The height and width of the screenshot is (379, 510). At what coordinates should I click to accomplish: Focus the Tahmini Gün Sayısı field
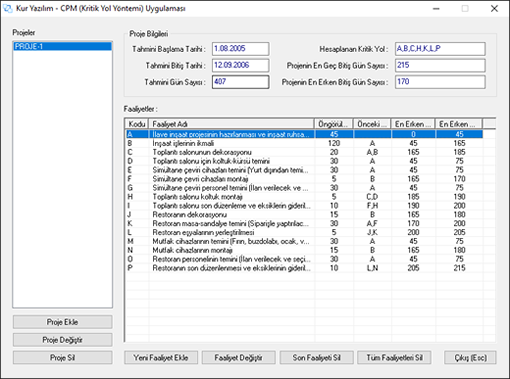[240, 82]
